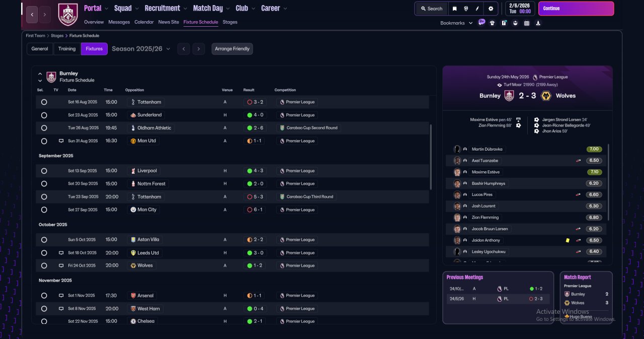Switch to the Messages tab

[x=119, y=22]
